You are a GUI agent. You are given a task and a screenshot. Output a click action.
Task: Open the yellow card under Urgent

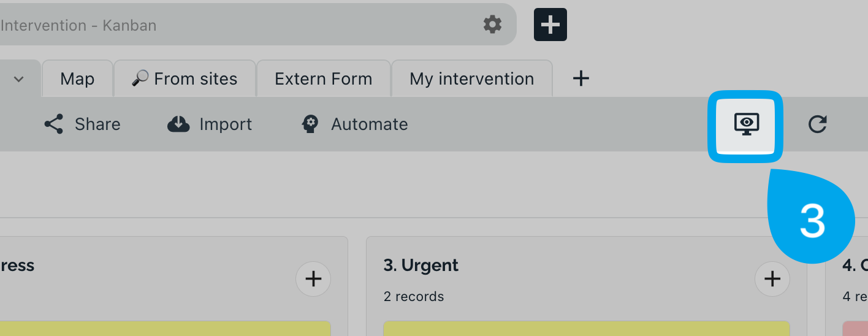coord(587,329)
